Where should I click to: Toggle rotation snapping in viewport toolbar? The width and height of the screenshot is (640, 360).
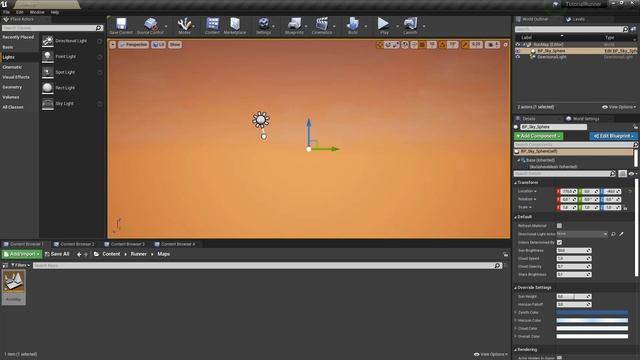tap(442, 44)
